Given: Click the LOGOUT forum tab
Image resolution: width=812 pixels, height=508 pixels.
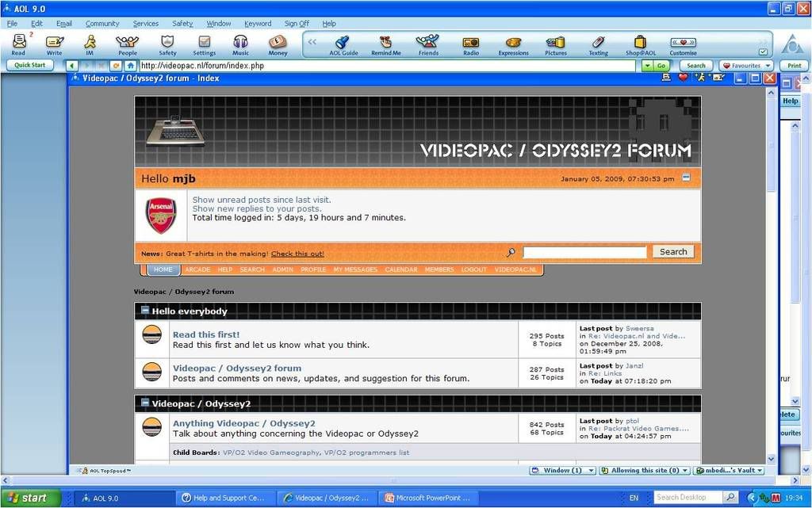Looking at the screenshot, I should (x=474, y=269).
